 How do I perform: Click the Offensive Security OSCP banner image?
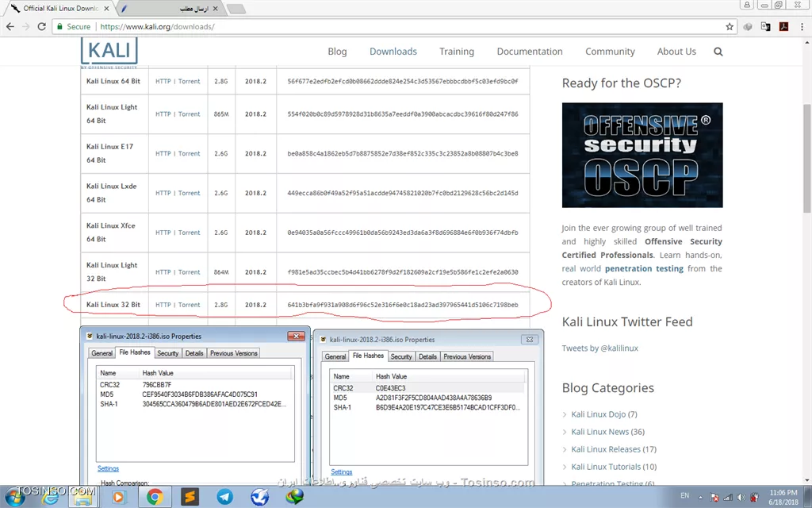(x=642, y=155)
